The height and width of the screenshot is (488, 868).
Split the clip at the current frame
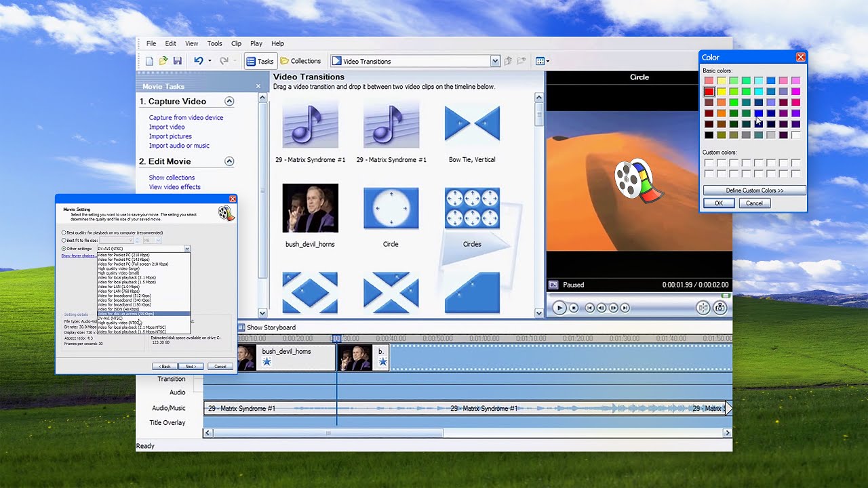point(703,308)
